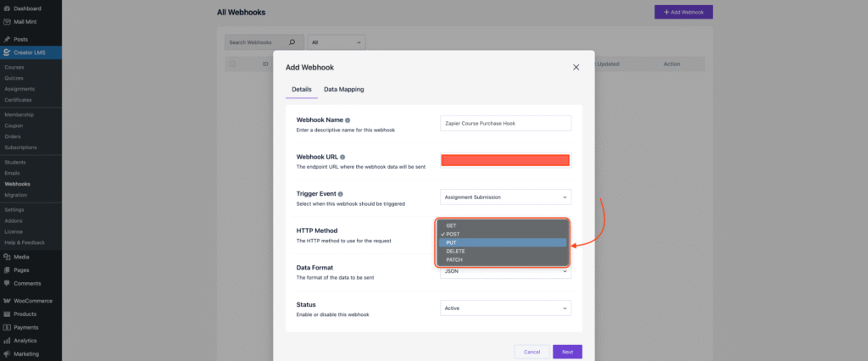This screenshot has height=361, width=868.
Task: Switch to the Details tab
Action: [302, 89]
